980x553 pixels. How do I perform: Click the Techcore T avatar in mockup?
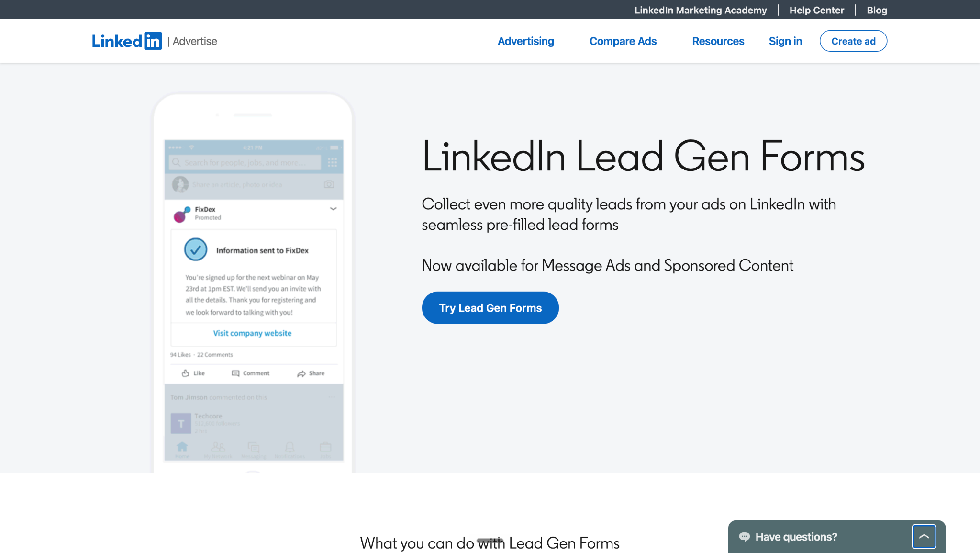(181, 423)
